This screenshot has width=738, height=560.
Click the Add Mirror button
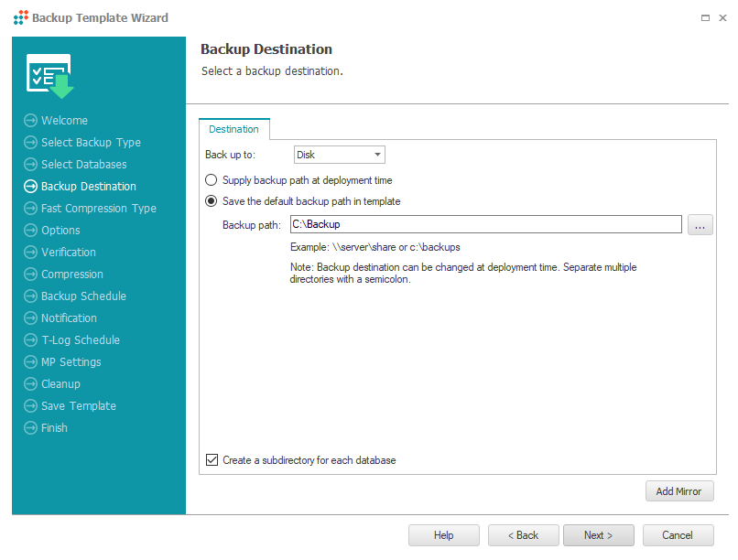tap(679, 491)
